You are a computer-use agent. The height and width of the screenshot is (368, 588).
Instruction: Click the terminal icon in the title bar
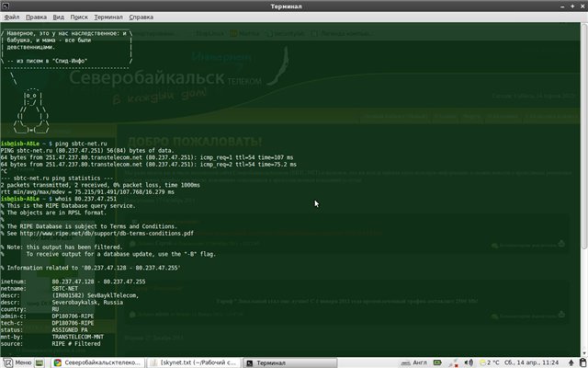(x=7, y=6)
